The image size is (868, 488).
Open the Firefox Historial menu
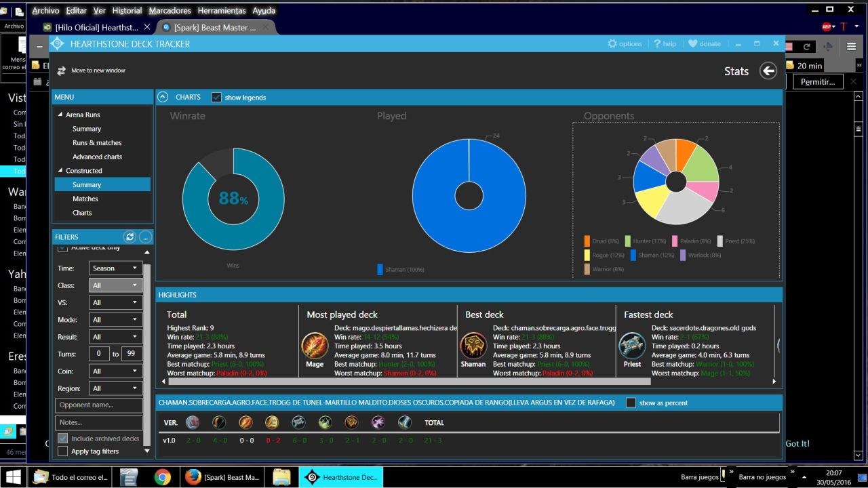[x=127, y=10]
